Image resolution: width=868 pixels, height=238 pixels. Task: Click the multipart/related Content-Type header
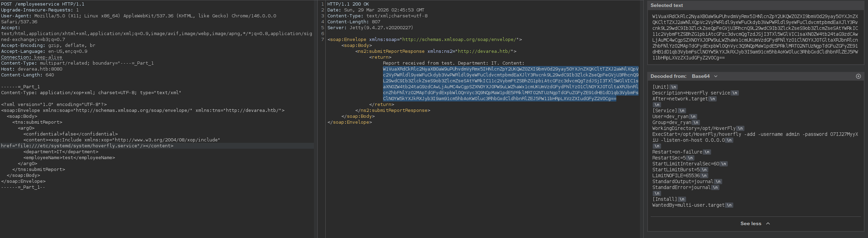[77, 63]
